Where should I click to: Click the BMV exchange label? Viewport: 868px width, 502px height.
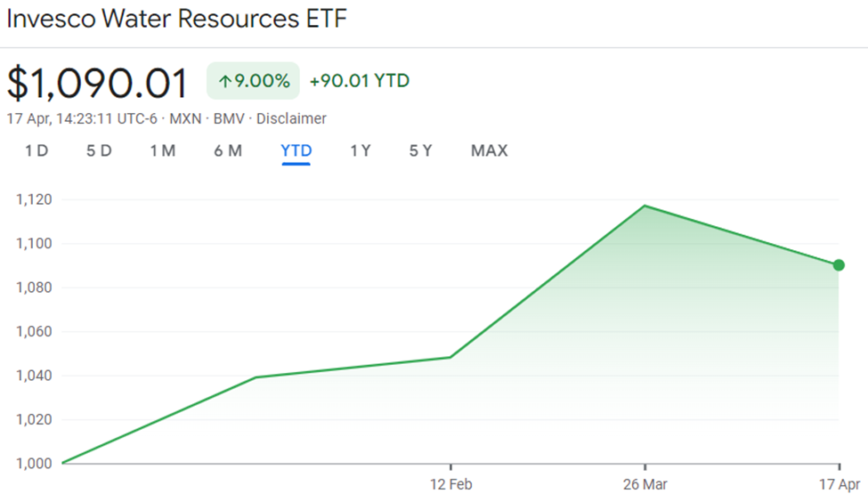(229, 118)
